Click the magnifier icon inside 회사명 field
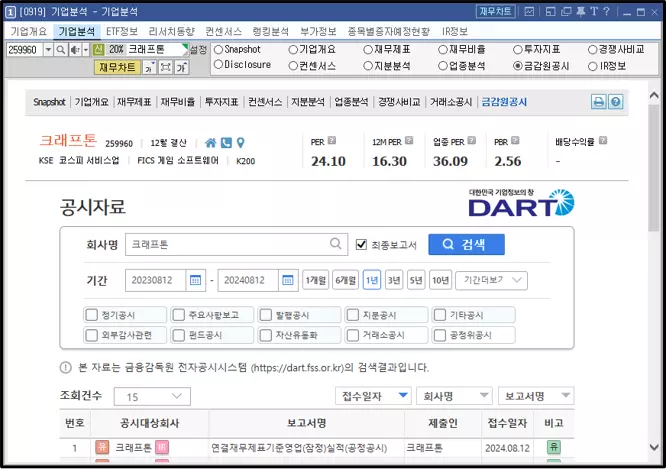Viewport: 666px width, 469px height. pyautogui.click(x=336, y=244)
